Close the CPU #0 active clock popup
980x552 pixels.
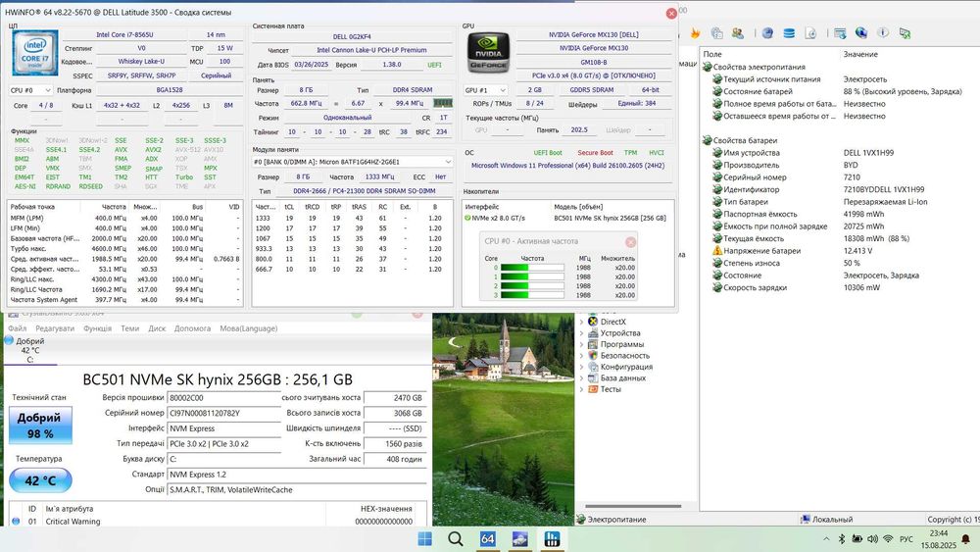(630, 241)
